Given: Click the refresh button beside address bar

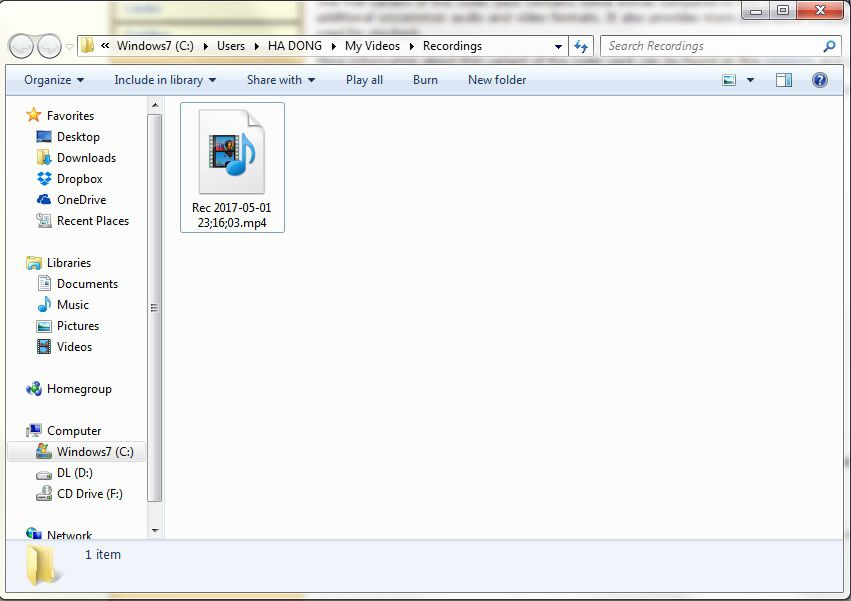Looking at the screenshot, I should point(581,46).
